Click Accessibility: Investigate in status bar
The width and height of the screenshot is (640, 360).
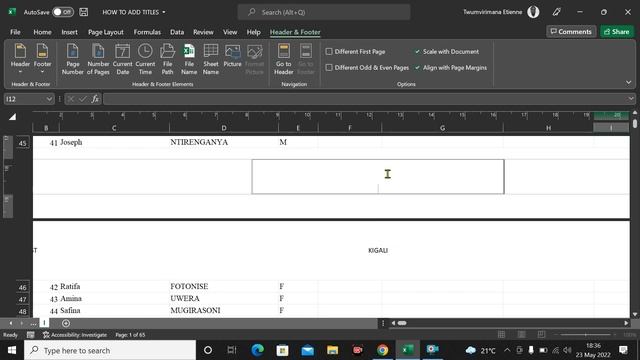pos(75,335)
